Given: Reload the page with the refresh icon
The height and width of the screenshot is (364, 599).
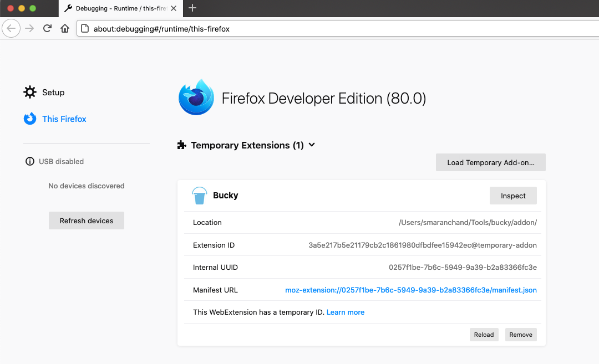Looking at the screenshot, I should point(48,28).
